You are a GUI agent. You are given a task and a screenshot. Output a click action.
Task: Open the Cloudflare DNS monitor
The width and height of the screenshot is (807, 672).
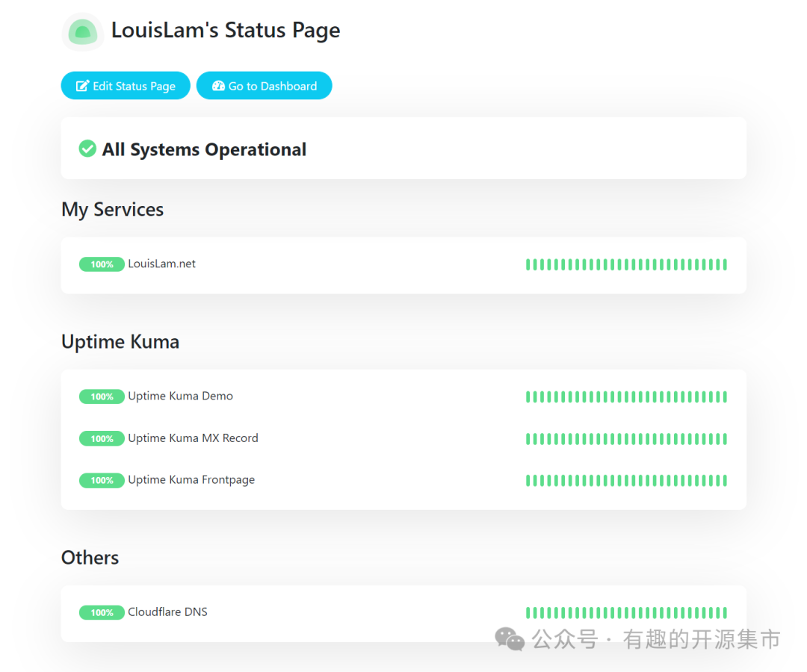click(167, 612)
